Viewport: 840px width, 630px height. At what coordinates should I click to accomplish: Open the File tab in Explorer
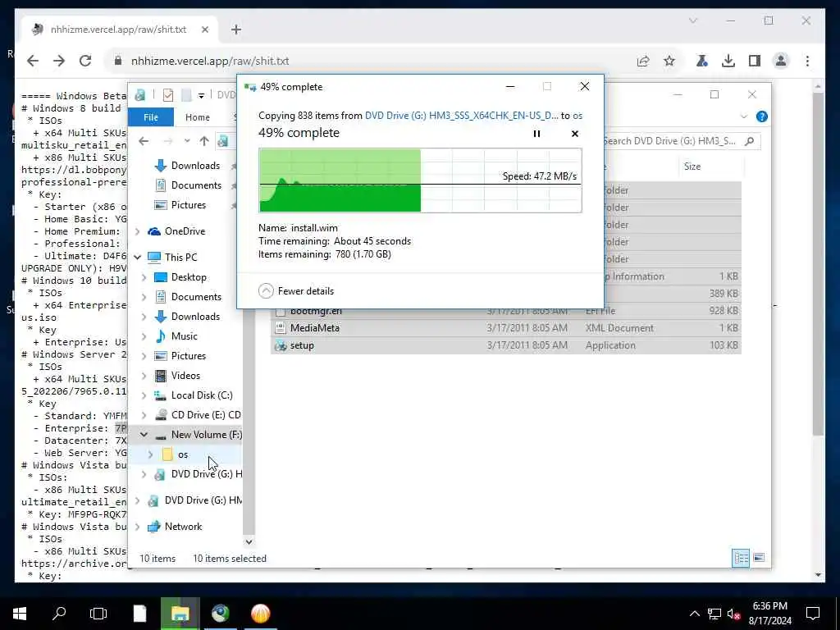pos(151,117)
